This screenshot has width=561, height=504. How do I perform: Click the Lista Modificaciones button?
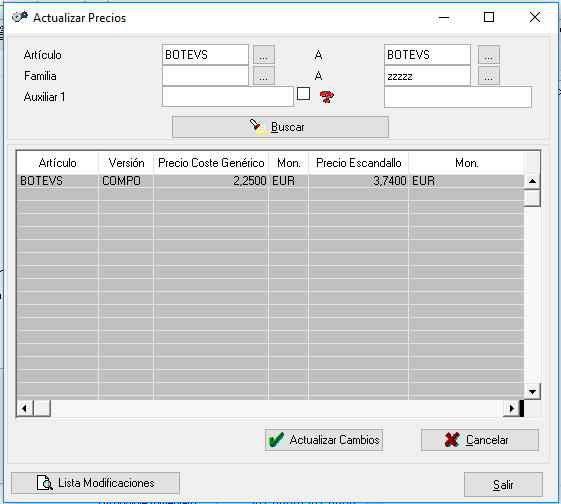point(96,483)
